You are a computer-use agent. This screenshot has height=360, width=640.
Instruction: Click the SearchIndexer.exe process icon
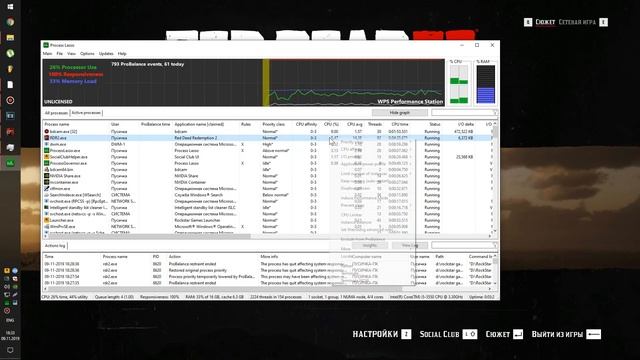click(47, 195)
